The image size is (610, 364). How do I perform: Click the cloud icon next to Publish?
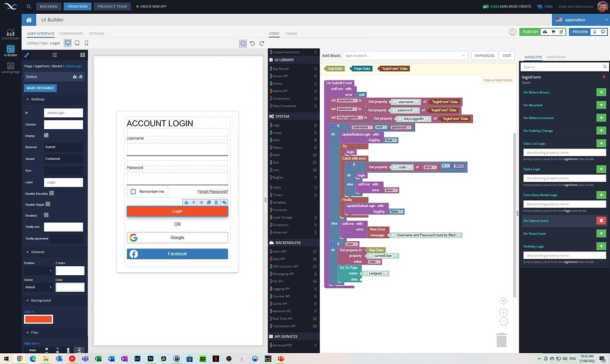(544, 32)
